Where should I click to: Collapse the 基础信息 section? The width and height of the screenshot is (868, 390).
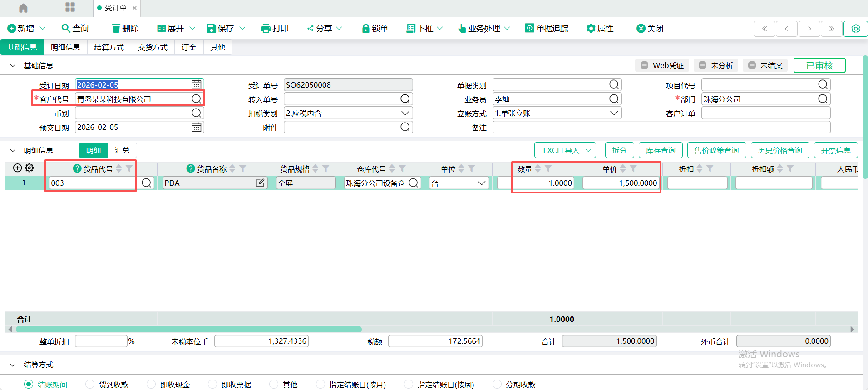click(13, 66)
